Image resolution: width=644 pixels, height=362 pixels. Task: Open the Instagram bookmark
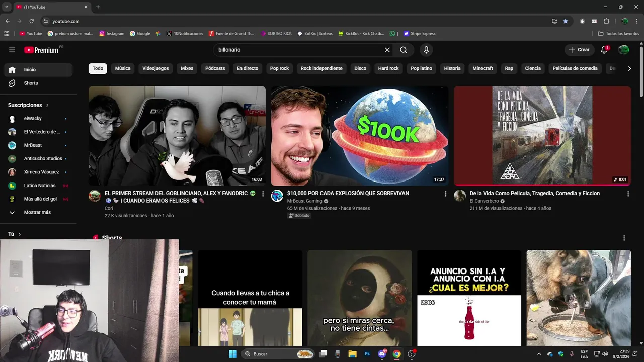[x=112, y=34]
